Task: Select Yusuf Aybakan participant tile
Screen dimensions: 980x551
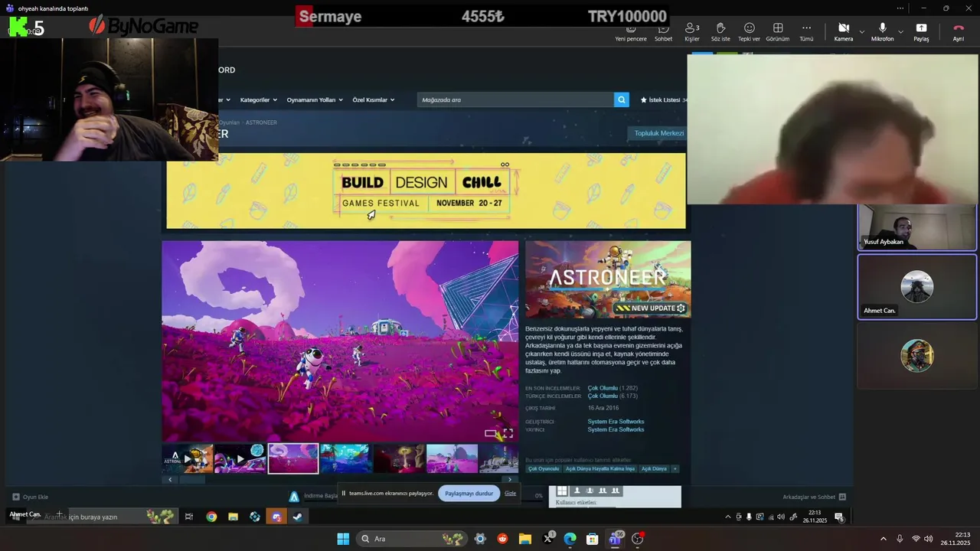Action: click(x=916, y=227)
